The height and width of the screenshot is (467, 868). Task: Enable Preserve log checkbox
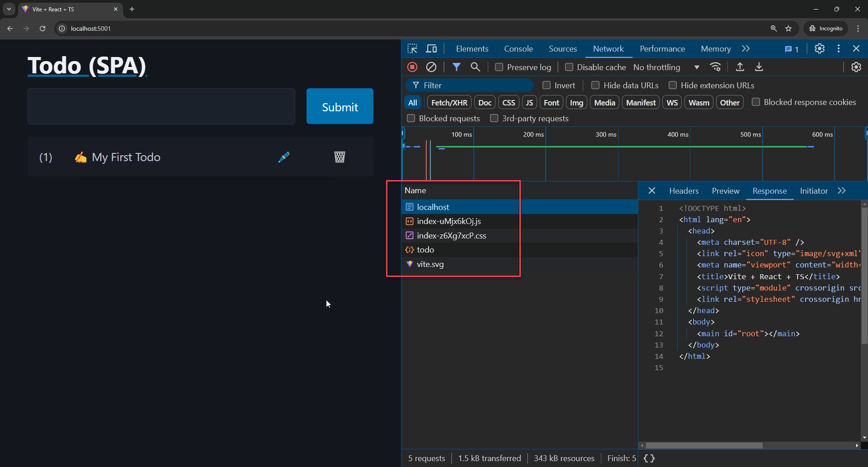click(x=499, y=67)
